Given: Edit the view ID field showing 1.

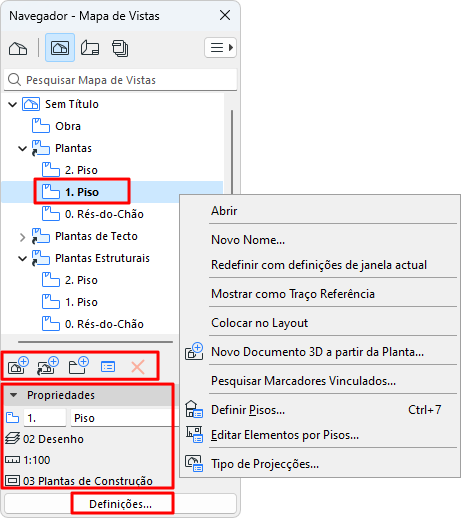Looking at the screenshot, I should [x=45, y=418].
